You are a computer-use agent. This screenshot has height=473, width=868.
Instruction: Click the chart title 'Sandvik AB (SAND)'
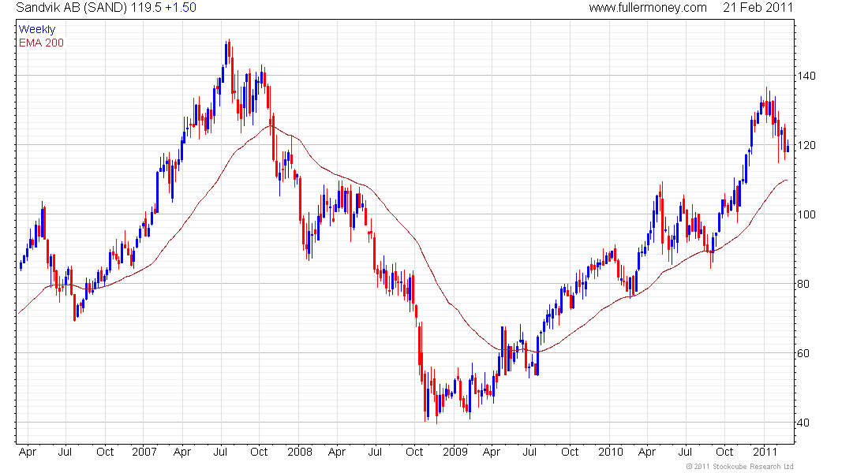[71, 8]
